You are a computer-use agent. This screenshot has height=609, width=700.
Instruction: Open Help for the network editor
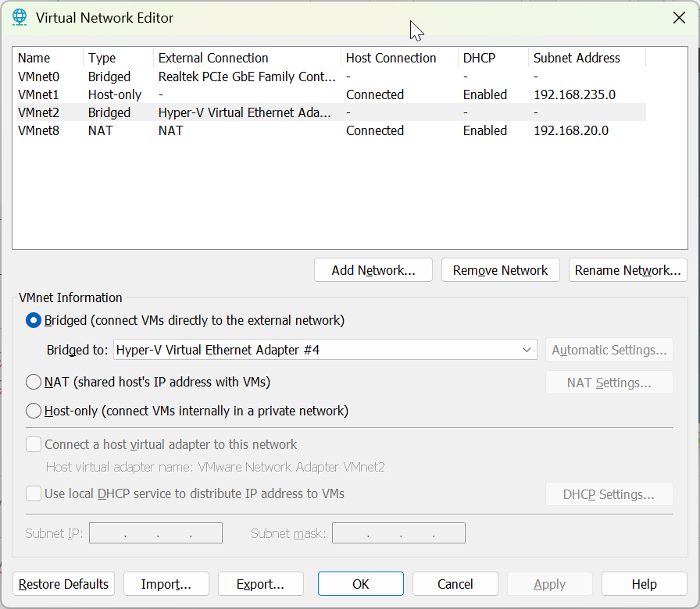(644, 584)
